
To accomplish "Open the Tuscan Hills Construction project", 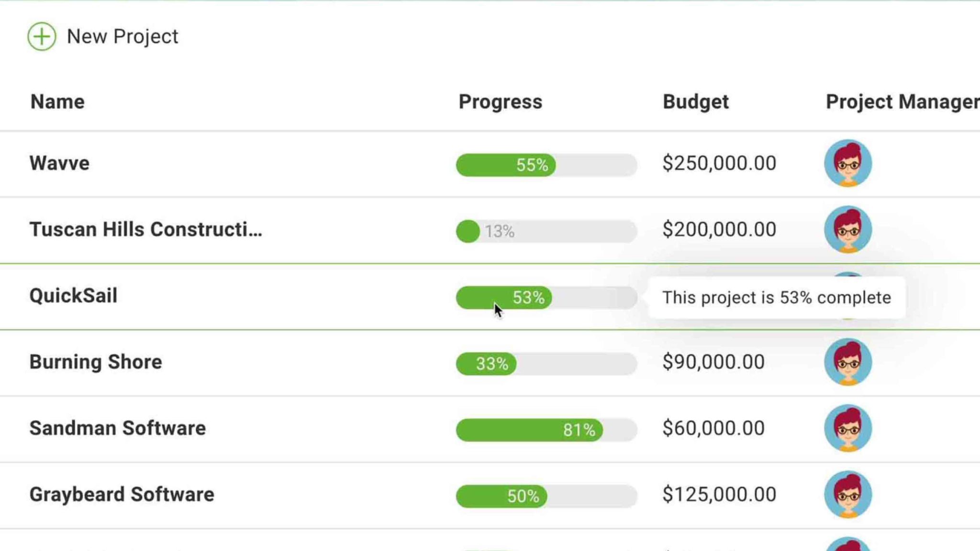I will click(145, 229).
